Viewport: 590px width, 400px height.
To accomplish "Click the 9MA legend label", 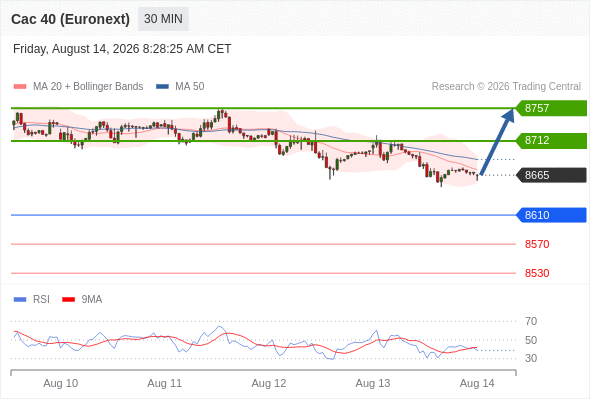I will pos(92,300).
